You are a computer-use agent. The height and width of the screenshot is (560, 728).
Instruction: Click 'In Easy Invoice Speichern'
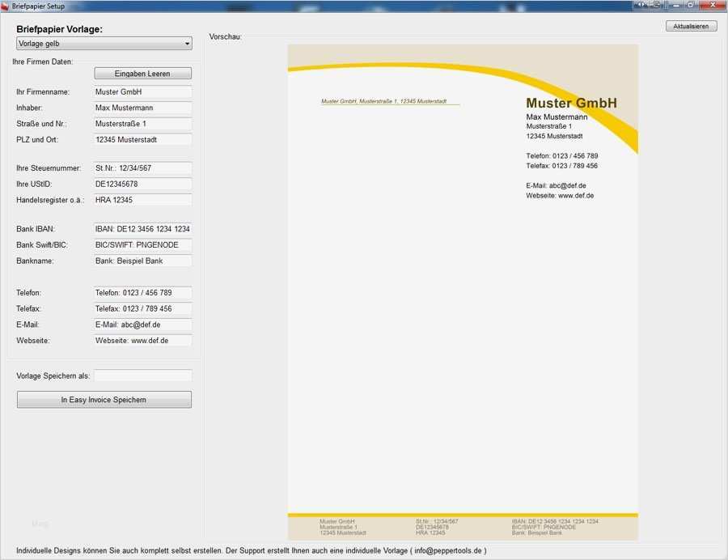click(x=104, y=399)
